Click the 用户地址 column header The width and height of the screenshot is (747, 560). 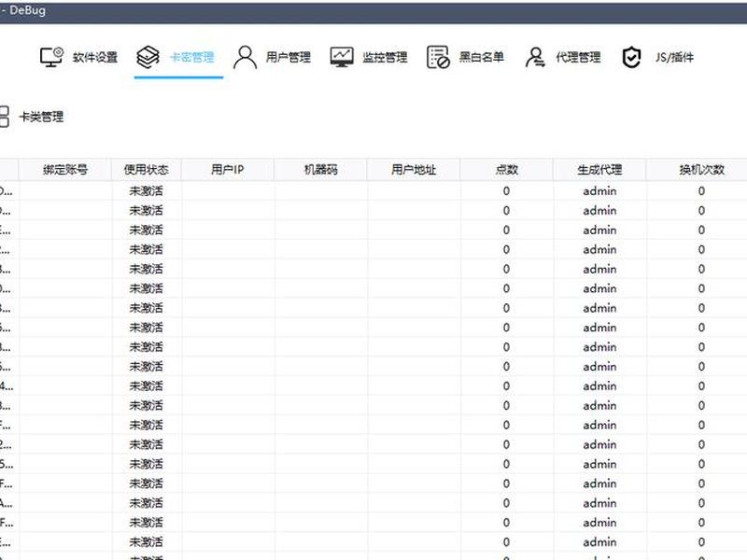point(414,170)
